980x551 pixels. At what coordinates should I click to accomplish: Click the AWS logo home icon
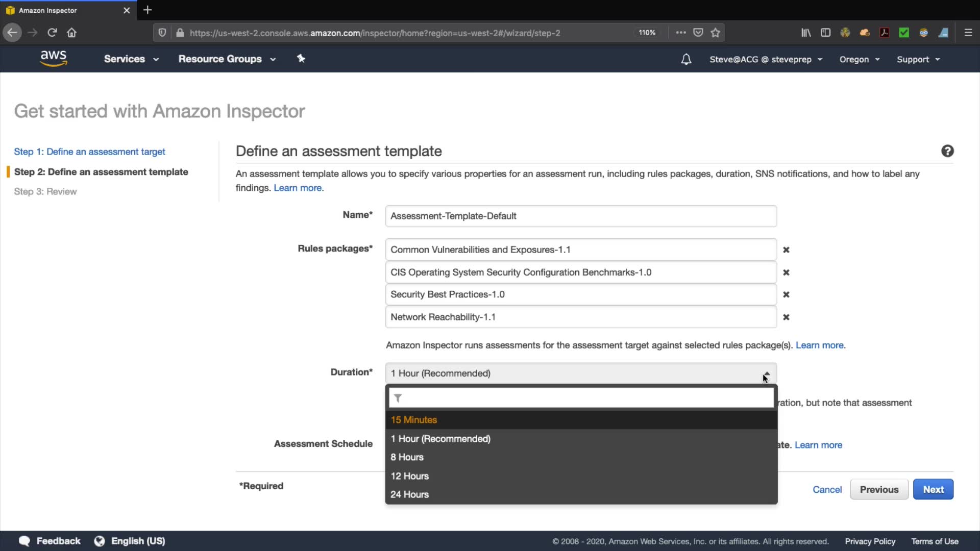[x=54, y=59]
